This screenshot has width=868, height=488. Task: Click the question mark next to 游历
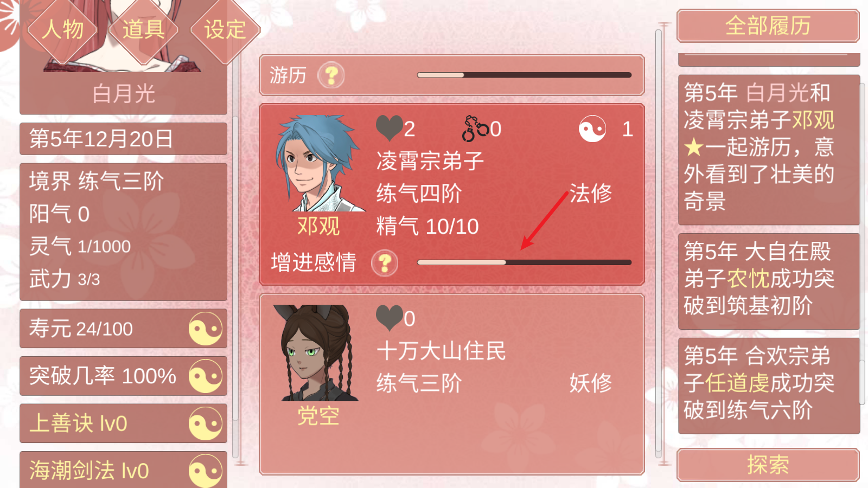pos(331,75)
